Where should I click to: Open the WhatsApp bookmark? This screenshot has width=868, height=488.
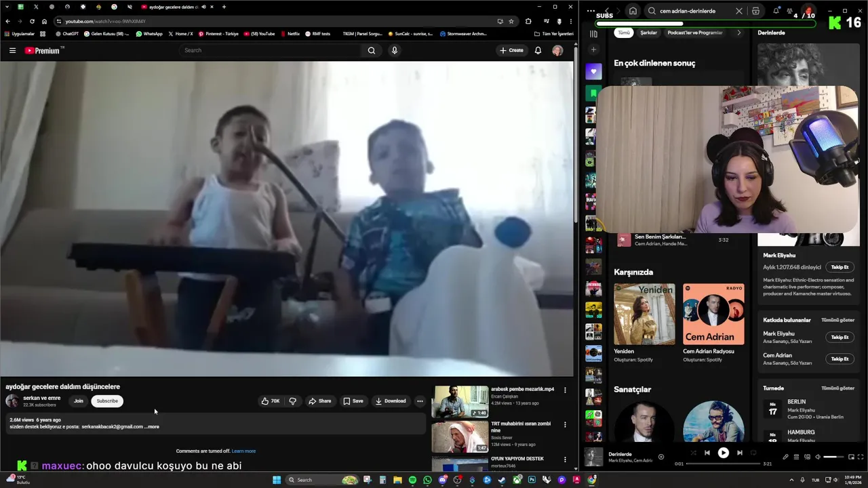coord(149,34)
